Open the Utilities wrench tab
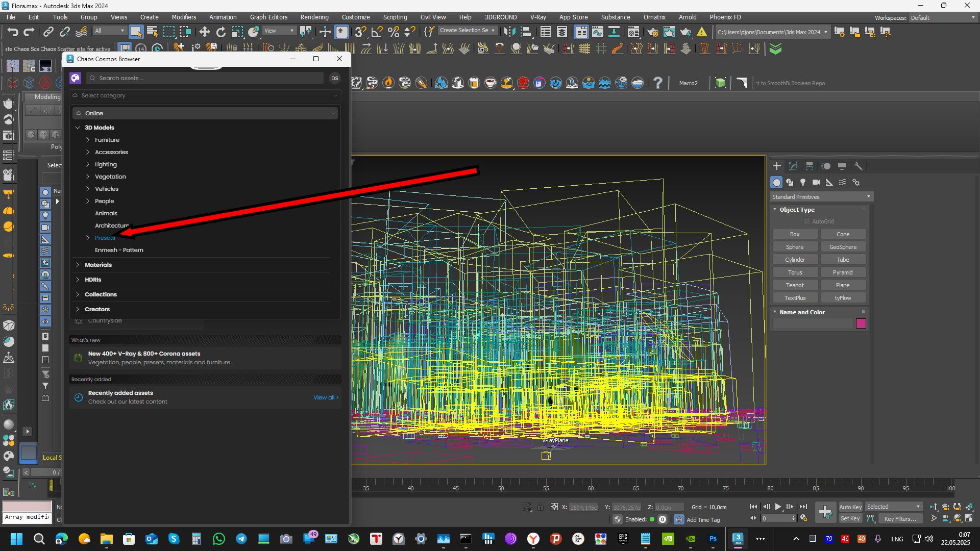The image size is (980, 551). tap(859, 166)
